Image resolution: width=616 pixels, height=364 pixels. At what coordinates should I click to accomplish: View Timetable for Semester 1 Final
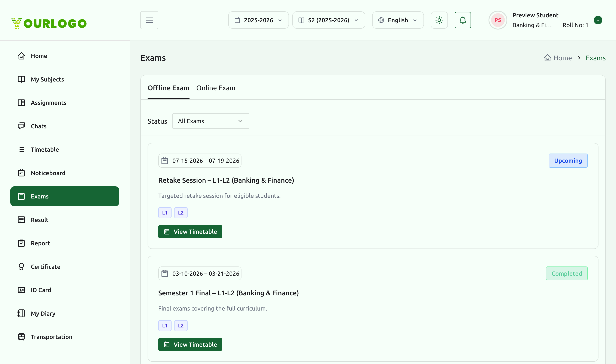pyautogui.click(x=190, y=344)
